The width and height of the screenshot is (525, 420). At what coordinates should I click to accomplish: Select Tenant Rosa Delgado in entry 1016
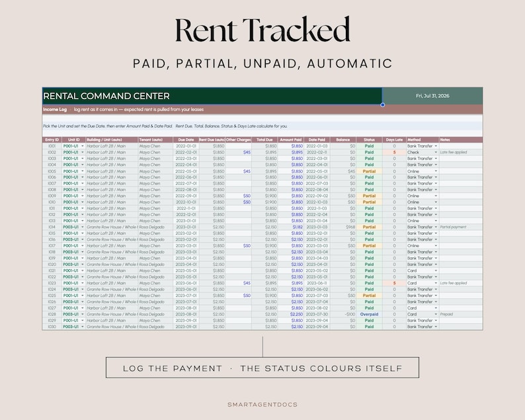pos(155,239)
